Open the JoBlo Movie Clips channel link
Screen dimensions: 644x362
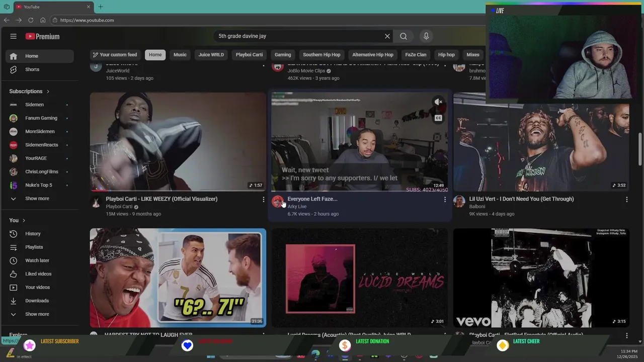click(x=306, y=71)
